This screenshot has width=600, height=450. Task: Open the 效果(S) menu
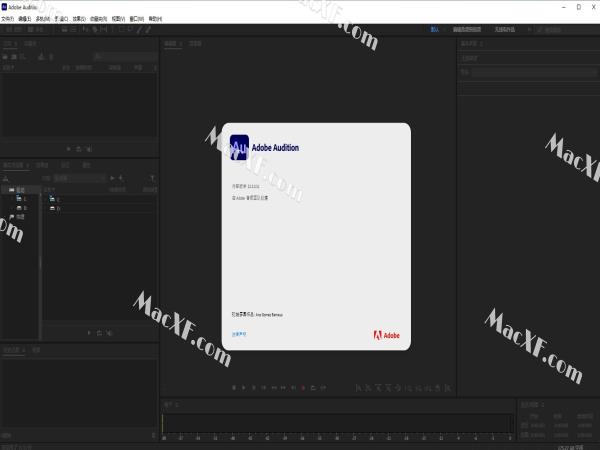pyautogui.click(x=79, y=19)
